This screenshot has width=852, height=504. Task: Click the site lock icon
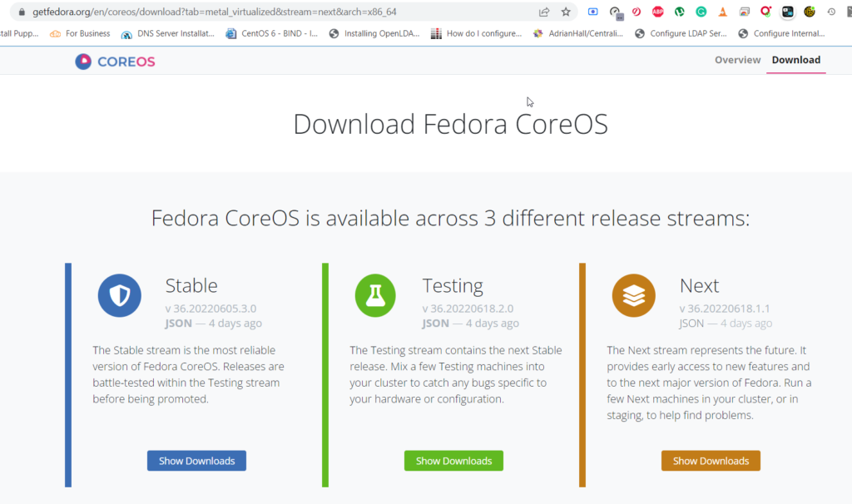pyautogui.click(x=22, y=12)
